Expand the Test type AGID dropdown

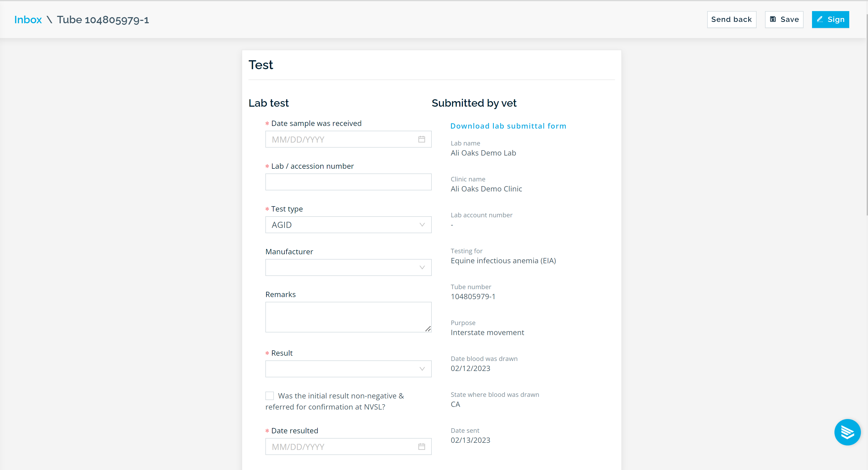point(348,225)
